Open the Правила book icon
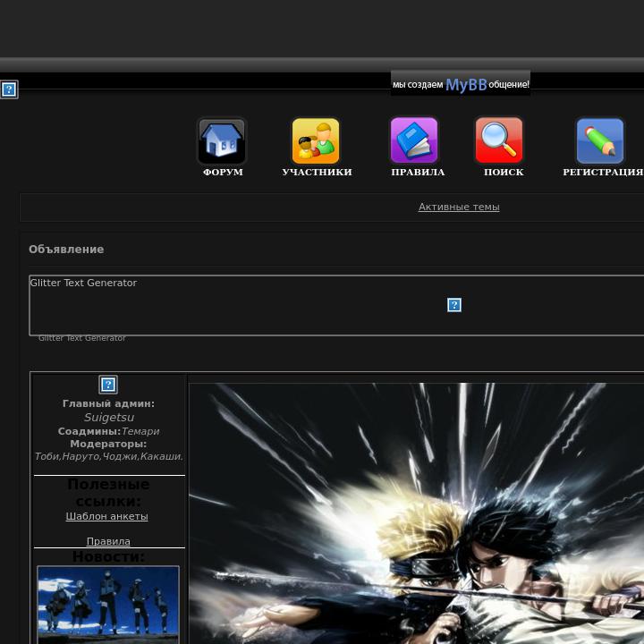 coord(414,140)
